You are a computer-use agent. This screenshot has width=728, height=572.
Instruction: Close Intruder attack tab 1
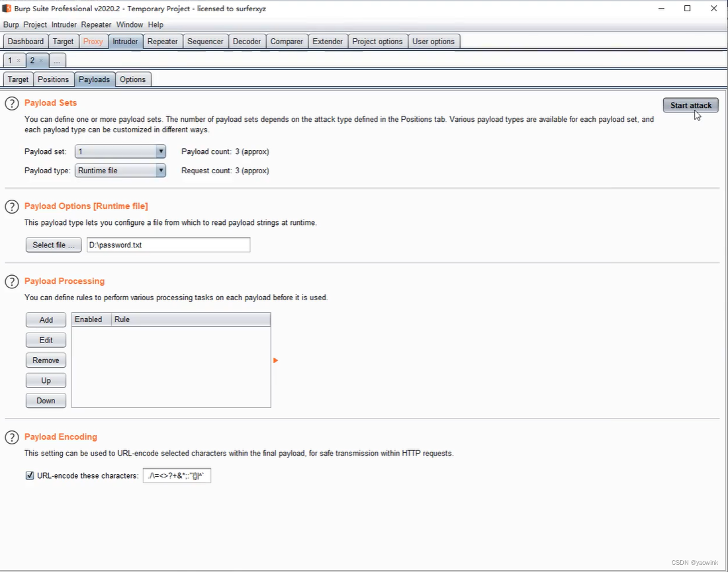pos(19,60)
